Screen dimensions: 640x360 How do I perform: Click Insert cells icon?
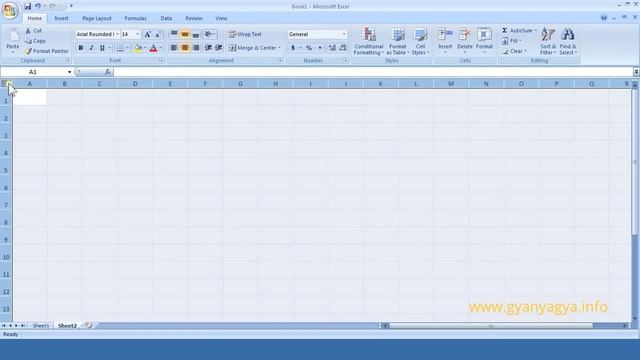coord(445,34)
